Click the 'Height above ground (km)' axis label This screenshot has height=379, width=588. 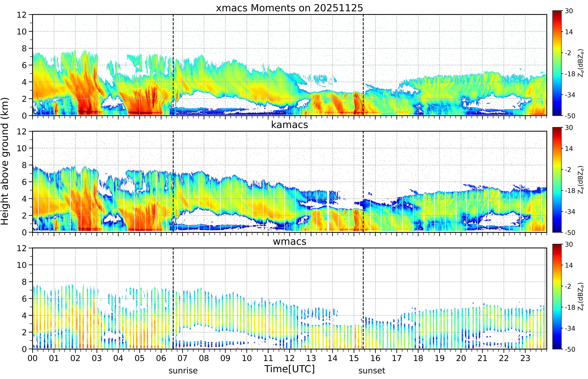pos(5,161)
